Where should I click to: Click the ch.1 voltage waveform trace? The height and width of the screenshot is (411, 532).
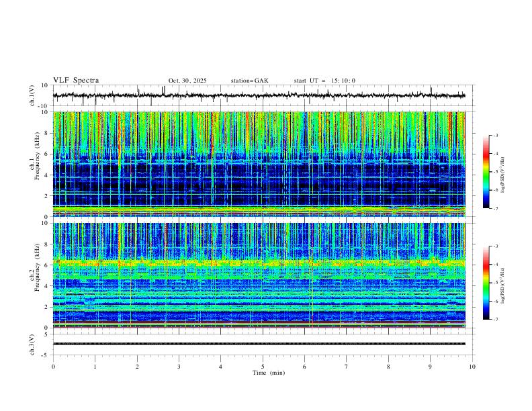pos(259,95)
